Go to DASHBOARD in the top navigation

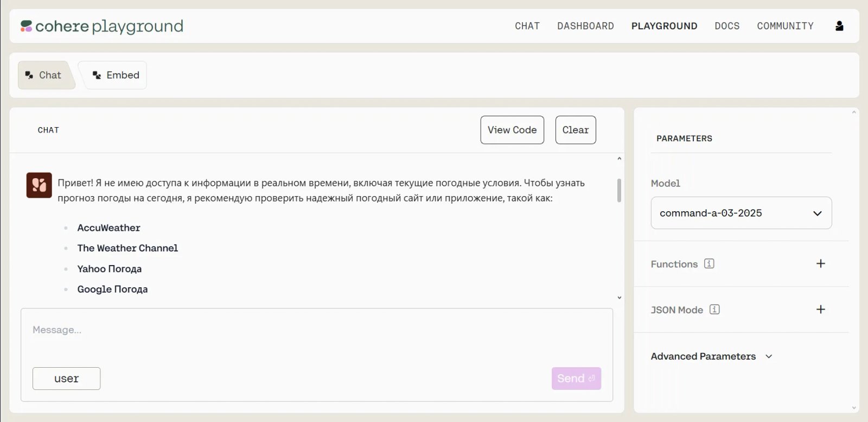coord(585,26)
